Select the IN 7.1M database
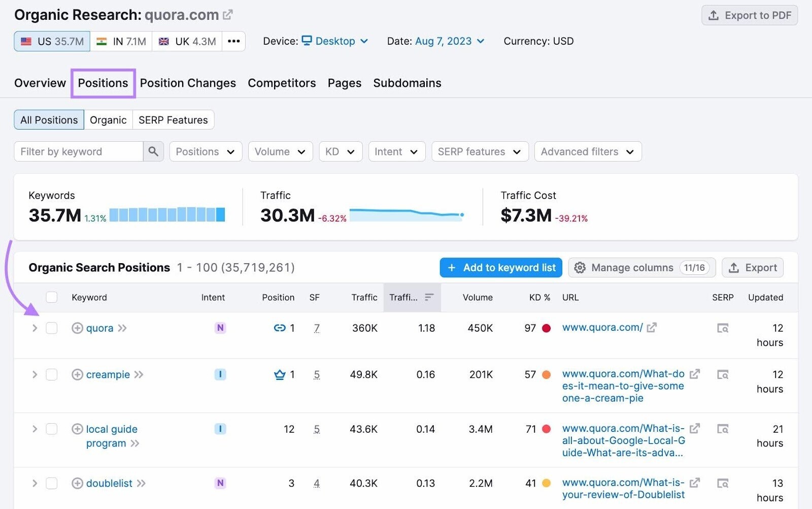 [x=121, y=41]
